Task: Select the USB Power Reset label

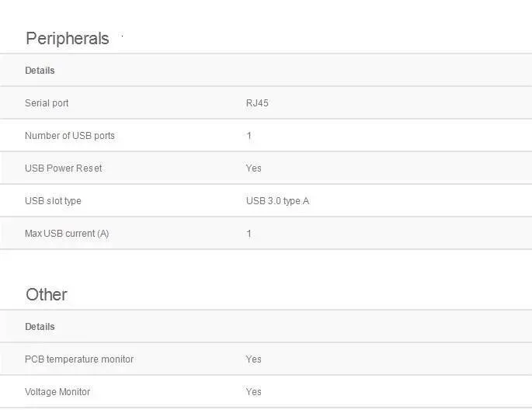Action: [x=64, y=168]
